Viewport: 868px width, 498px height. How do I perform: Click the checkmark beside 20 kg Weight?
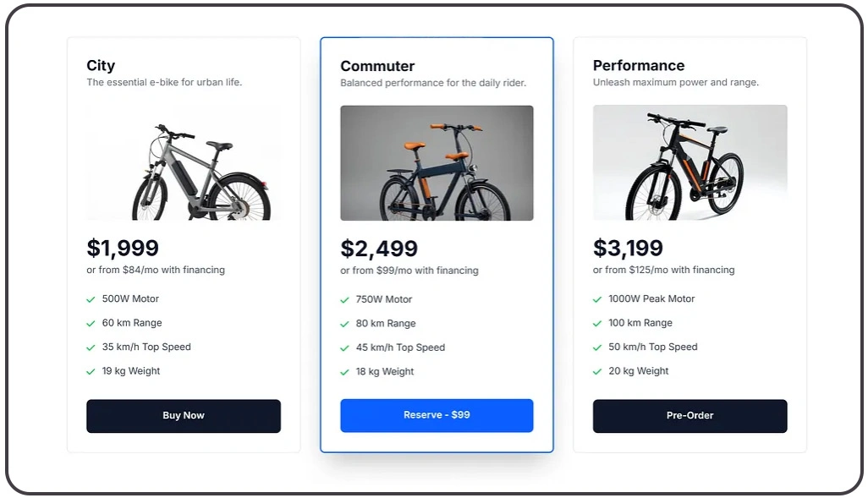(597, 371)
